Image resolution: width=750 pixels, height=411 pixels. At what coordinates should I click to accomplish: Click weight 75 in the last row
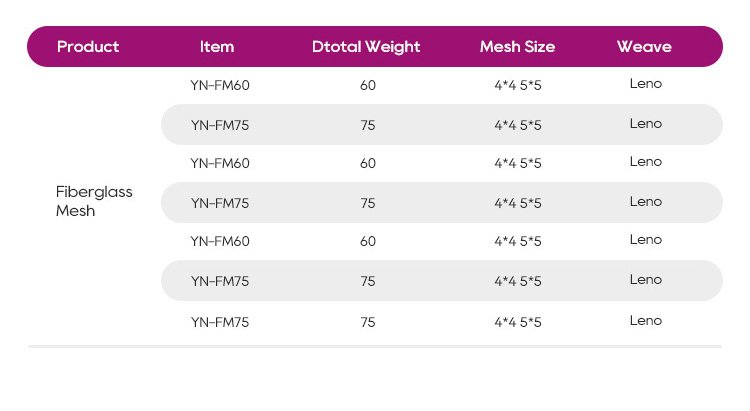click(368, 322)
